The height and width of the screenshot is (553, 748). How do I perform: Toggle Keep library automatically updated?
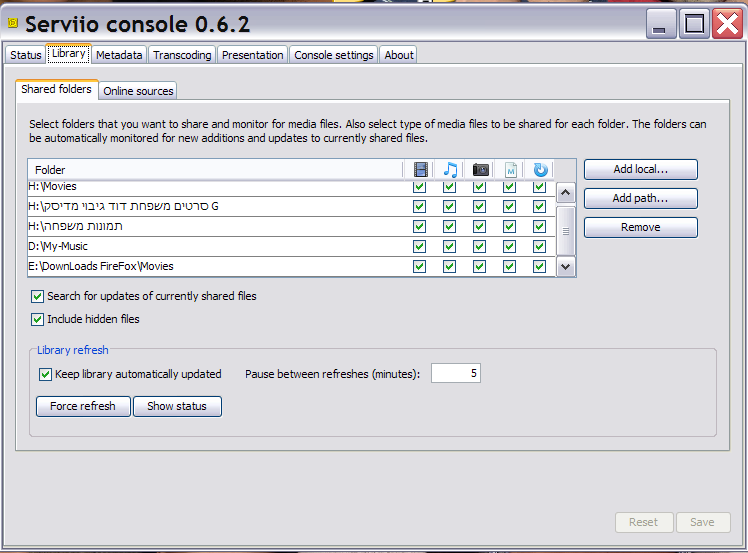tap(45, 374)
